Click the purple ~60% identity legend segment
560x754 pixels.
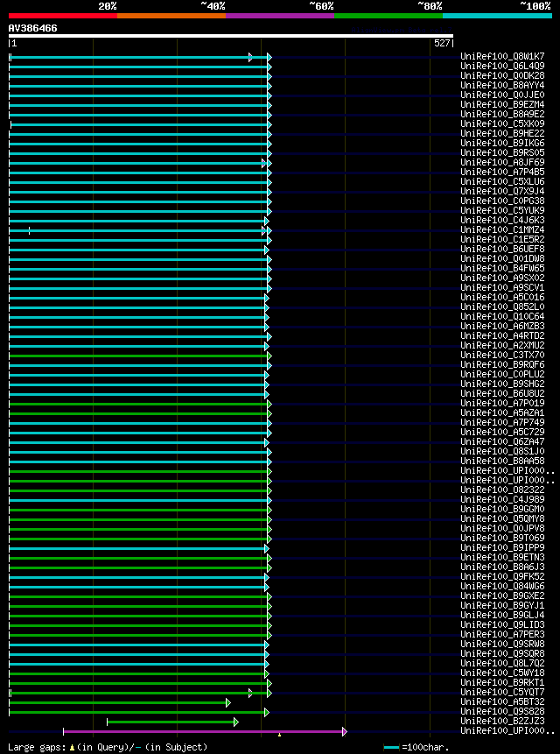[x=280, y=16]
